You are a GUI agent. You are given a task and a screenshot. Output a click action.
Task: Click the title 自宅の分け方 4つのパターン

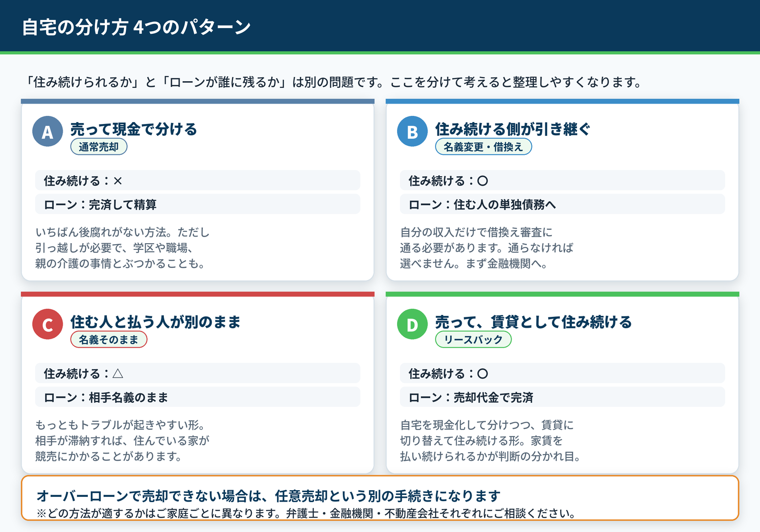coord(136,27)
